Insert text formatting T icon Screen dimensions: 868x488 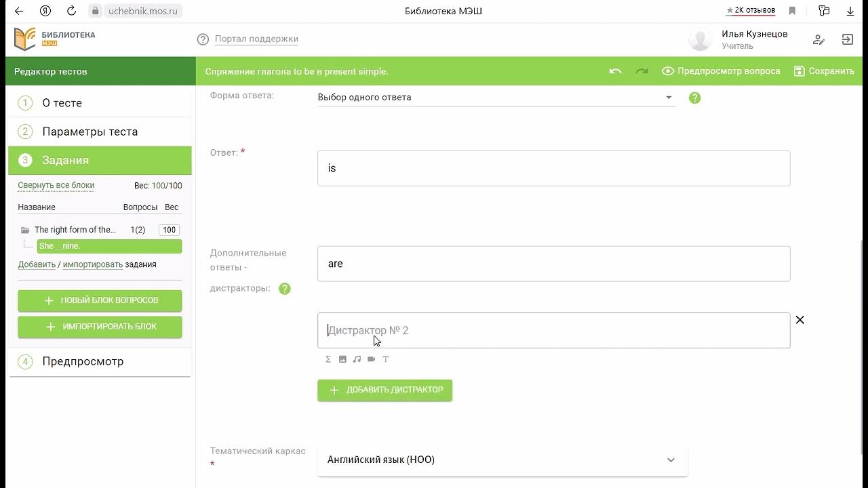click(385, 359)
